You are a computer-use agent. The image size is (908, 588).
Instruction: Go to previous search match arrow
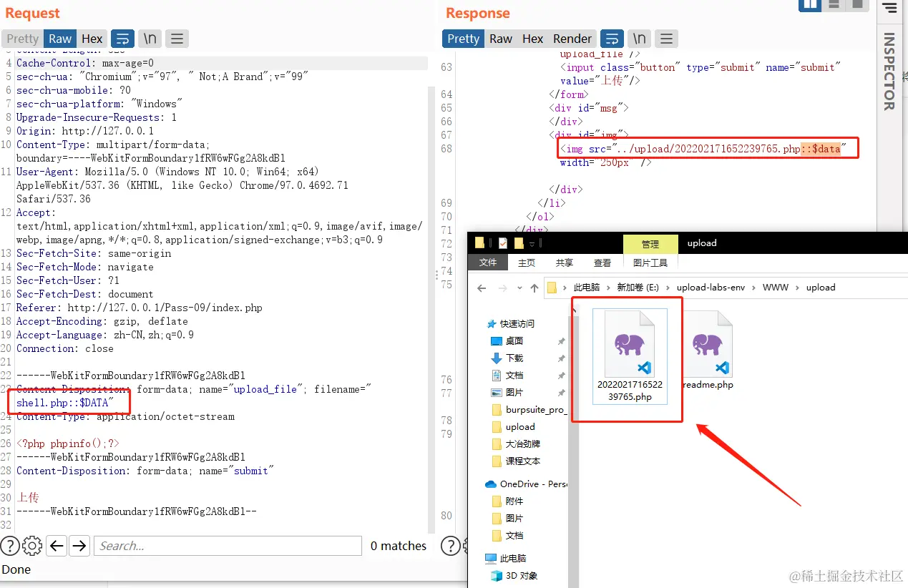57,546
